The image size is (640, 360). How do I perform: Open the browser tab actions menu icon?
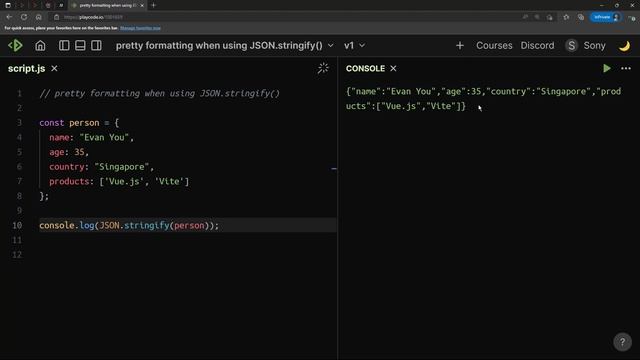[x=8, y=5]
